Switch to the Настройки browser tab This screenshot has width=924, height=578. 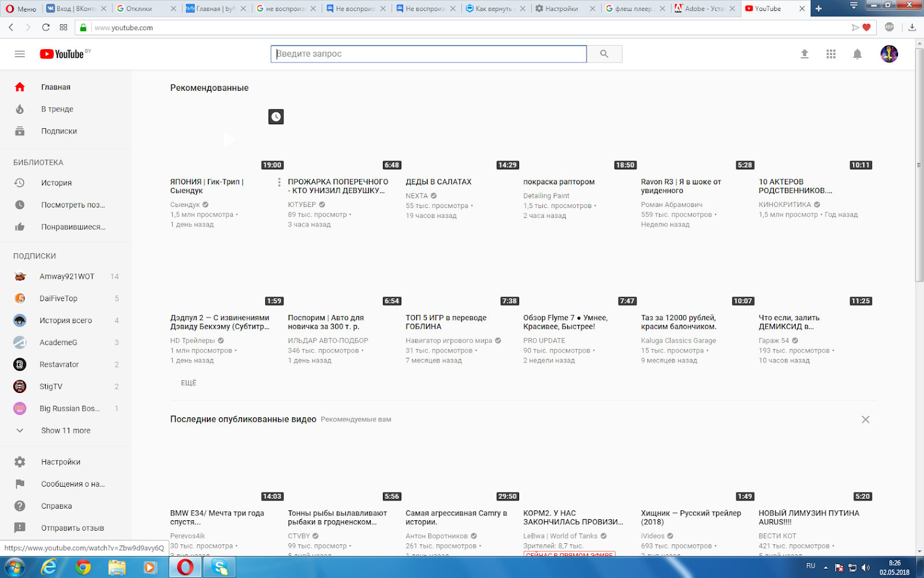click(x=565, y=9)
